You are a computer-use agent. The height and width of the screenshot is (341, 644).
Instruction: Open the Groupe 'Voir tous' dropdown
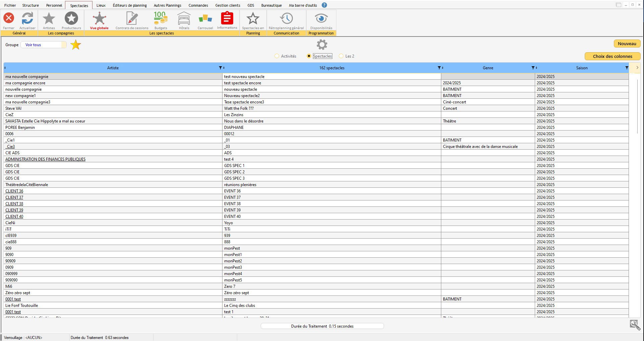pyautogui.click(x=44, y=45)
